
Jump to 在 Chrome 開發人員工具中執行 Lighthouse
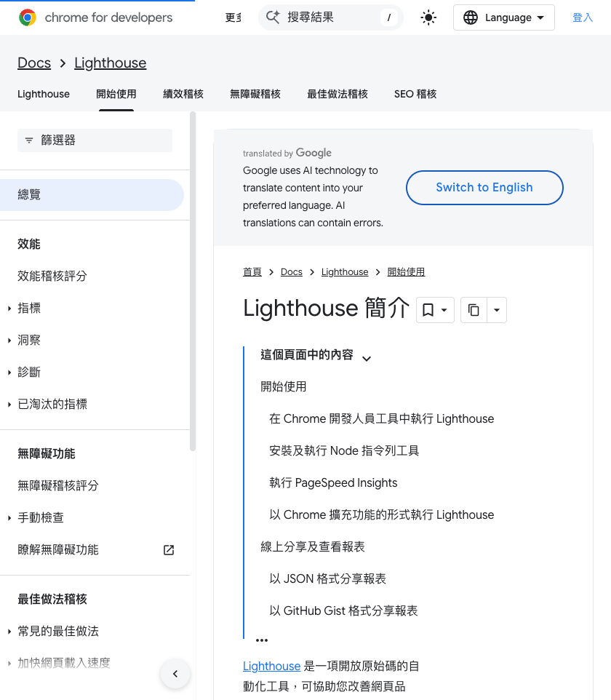point(382,418)
